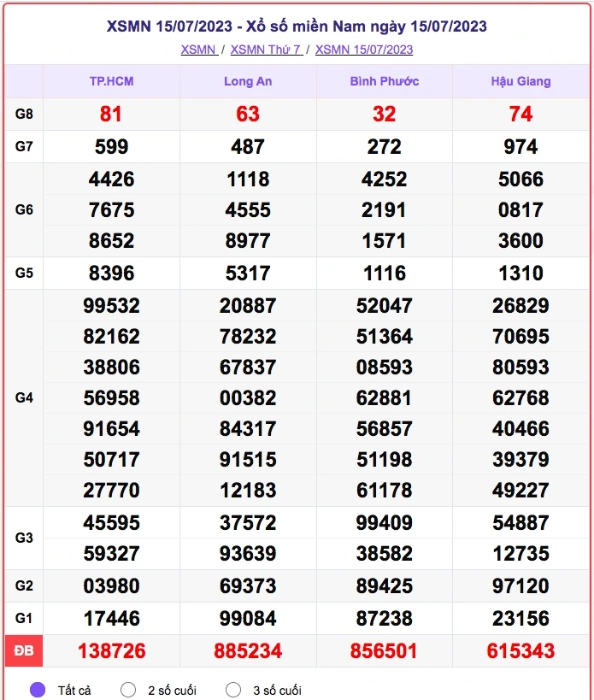Click G8 number 81 for TP.HCM
This screenshot has width=594, height=700.
[111, 114]
